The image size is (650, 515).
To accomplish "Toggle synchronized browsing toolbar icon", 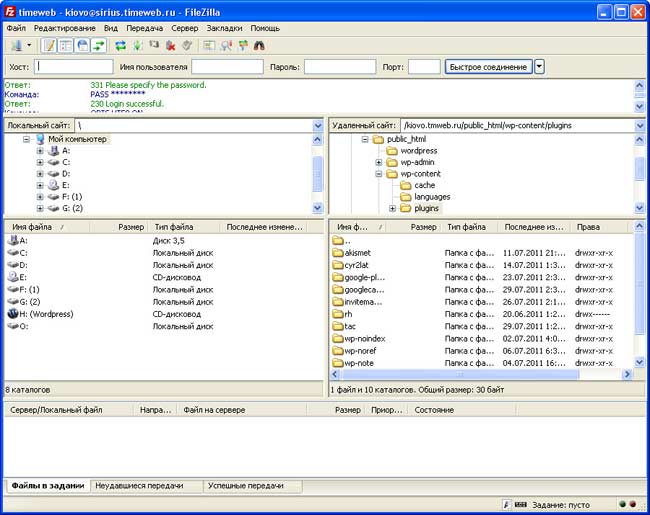I will tap(243, 45).
